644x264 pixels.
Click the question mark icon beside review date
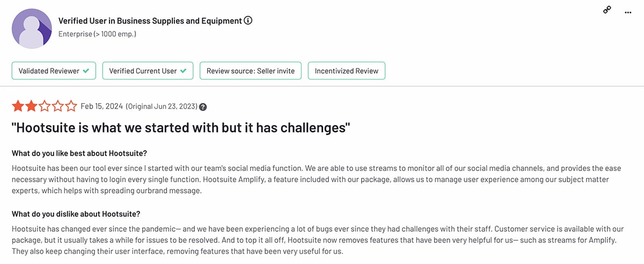(203, 107)
